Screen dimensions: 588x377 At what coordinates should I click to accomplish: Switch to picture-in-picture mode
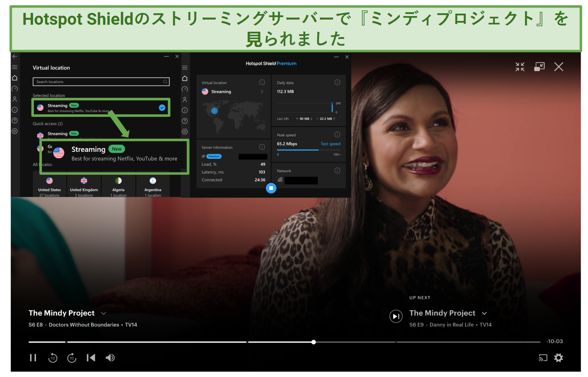point(539,67)
